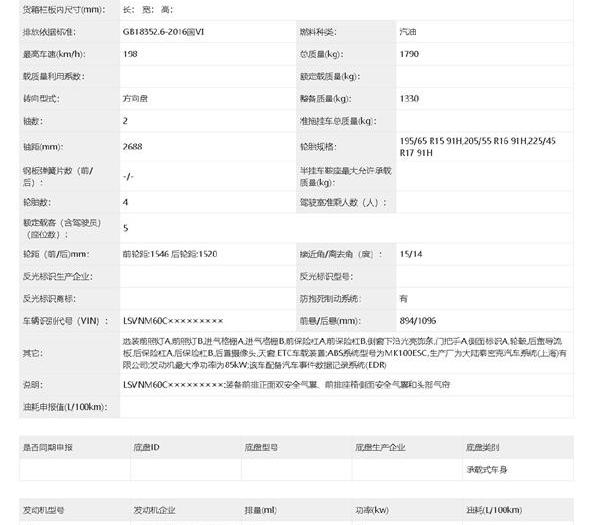
Task: Select the 其它 paragraph starting with 选装前照灯A
Action: [x=344, y=353]
